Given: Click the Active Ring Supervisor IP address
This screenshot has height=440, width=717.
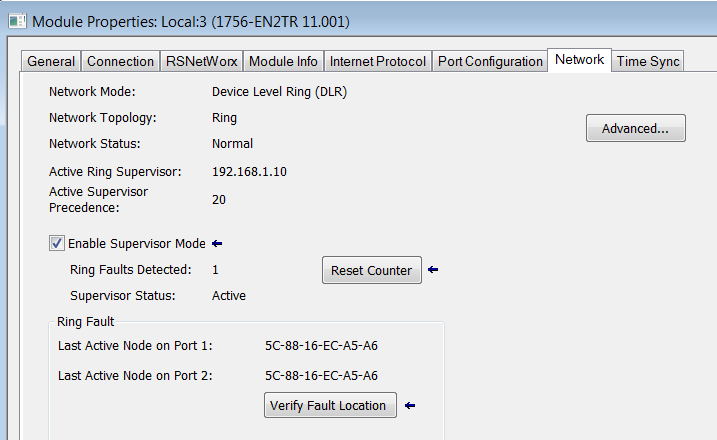Looking at the screenshot, I should [249, 172].
